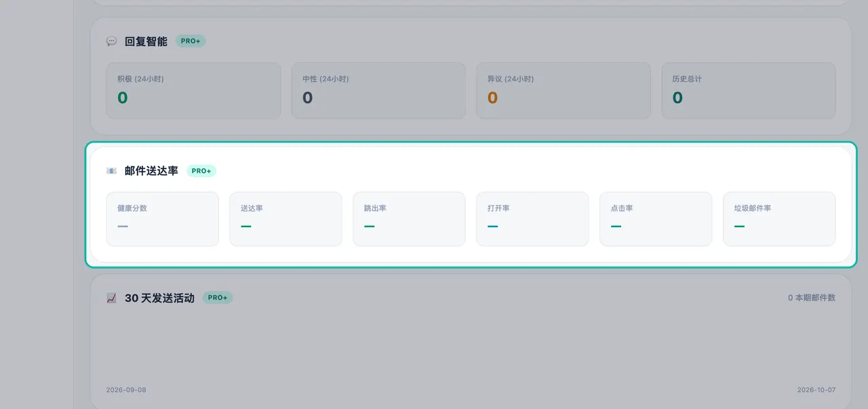The height and width of the screenshot is (409, 868).
Task: Click the PRO+ badge next to 回复智能
Action: [x=191, y=41]
